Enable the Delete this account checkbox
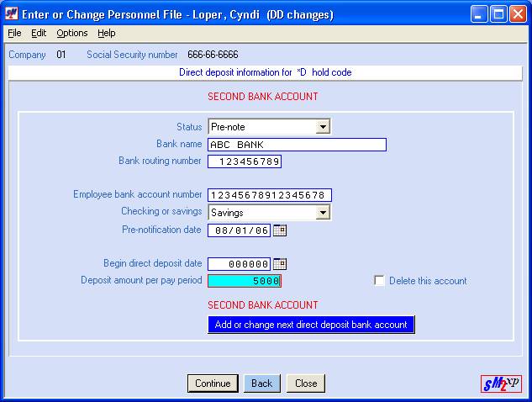 [x=379, y=281]
